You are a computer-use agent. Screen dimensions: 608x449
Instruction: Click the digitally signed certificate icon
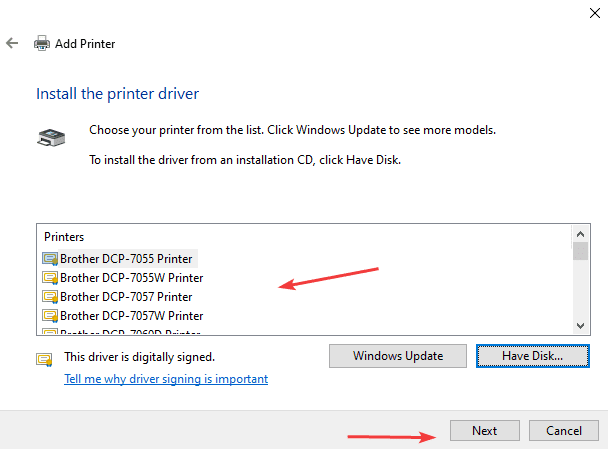pos(44,358)
